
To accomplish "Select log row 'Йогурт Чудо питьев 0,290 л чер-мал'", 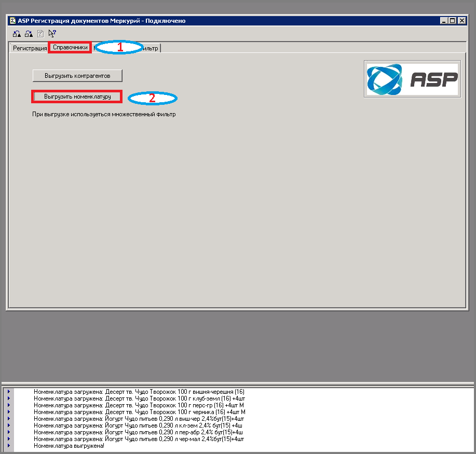I will tap(139, 439).
